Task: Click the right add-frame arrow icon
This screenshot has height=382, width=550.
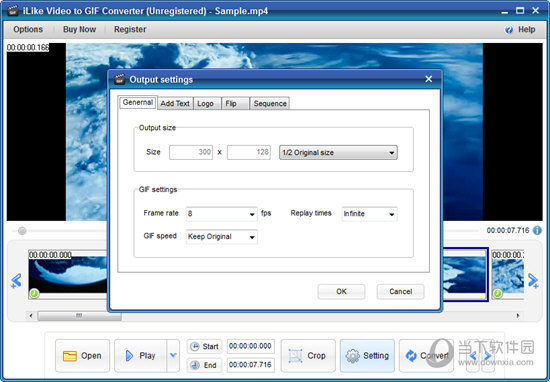Action: point(533,281)
